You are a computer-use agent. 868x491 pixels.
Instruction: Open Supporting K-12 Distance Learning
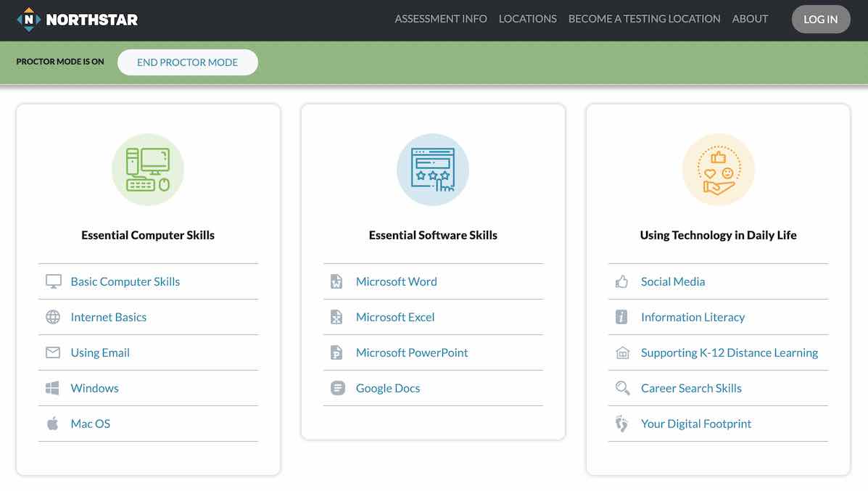coord(729,352)
